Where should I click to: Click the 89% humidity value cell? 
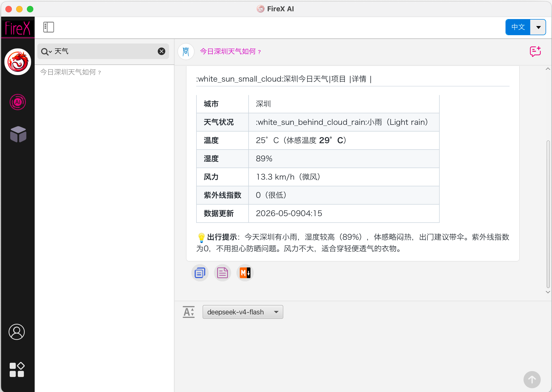[x=344, y=159]
